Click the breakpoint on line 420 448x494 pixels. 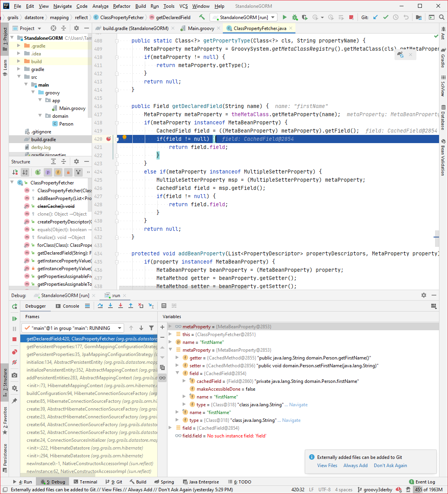[108, 139]
